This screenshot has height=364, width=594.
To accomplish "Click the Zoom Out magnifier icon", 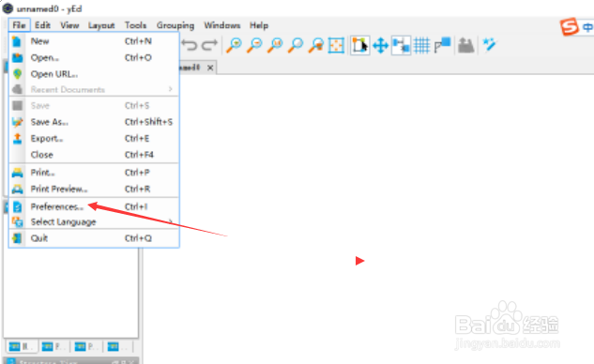I will coord(254,45).
